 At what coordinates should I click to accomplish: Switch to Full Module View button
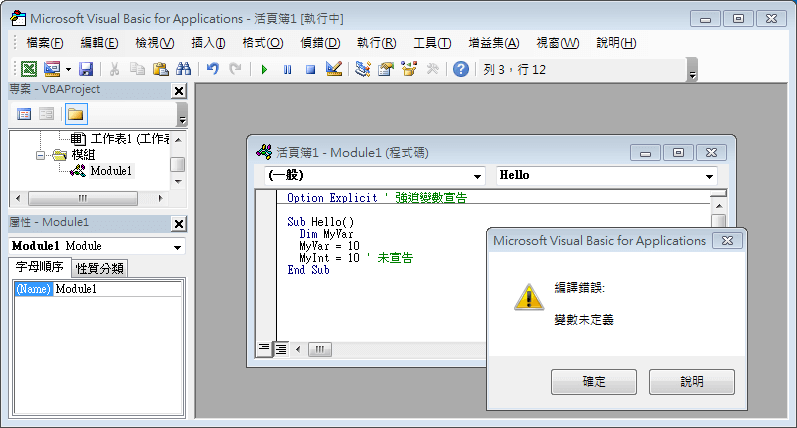281,348
